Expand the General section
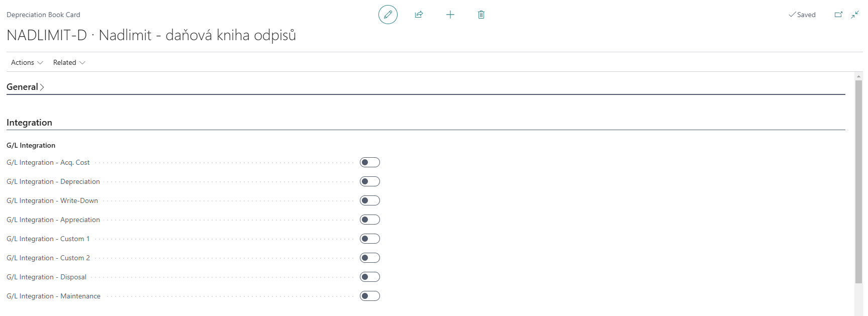The height and width of the screenshot is (316, 868). [x=25, y=87]
